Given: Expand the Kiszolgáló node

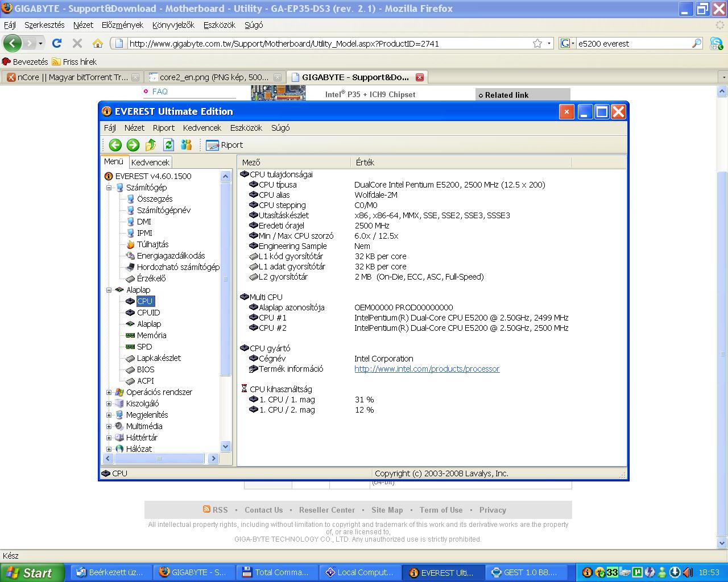Looking at the screenshot, I should pyautogui.click(x=109, y=404).
